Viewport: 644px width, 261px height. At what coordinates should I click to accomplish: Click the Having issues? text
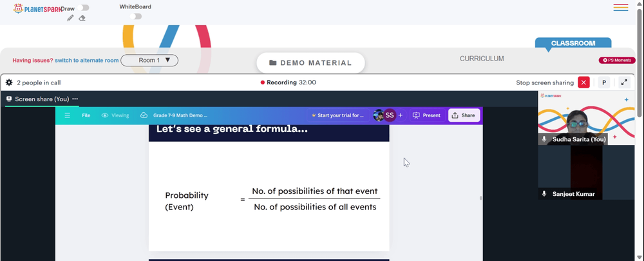33,61
